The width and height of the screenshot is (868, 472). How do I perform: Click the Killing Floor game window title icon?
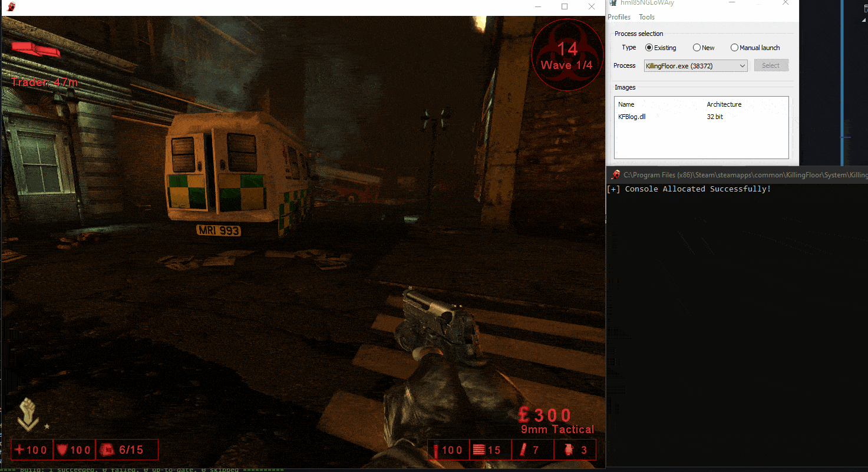tap(11, 6)
